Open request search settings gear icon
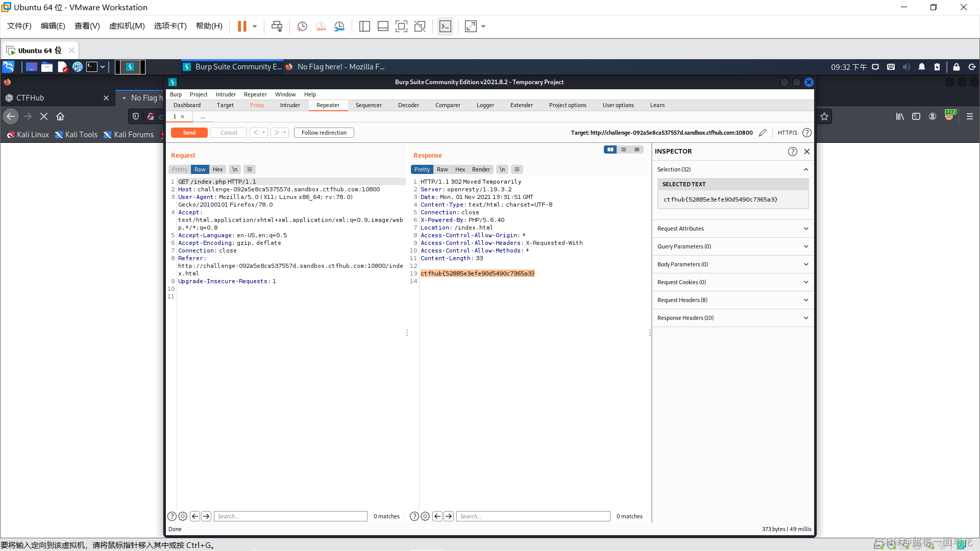Image resolution: width=980 pixels, height=551 pixels. coord(183,516)
